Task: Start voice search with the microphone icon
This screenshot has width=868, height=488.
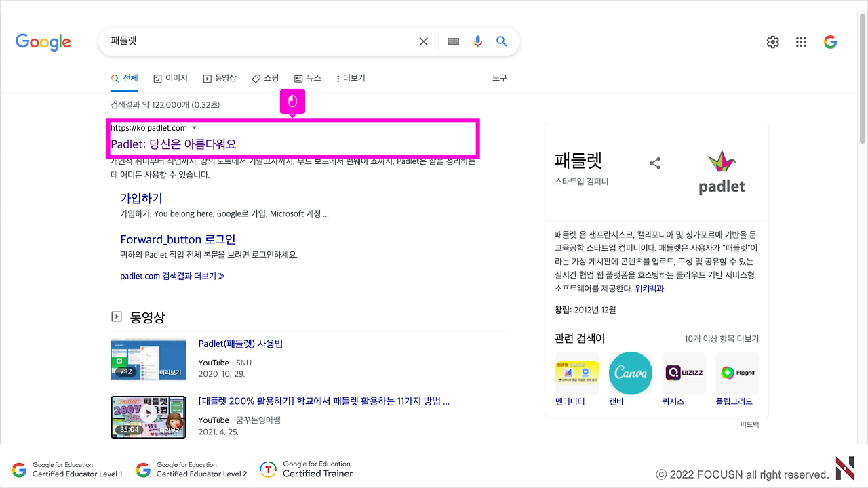Action: [477, 41]
